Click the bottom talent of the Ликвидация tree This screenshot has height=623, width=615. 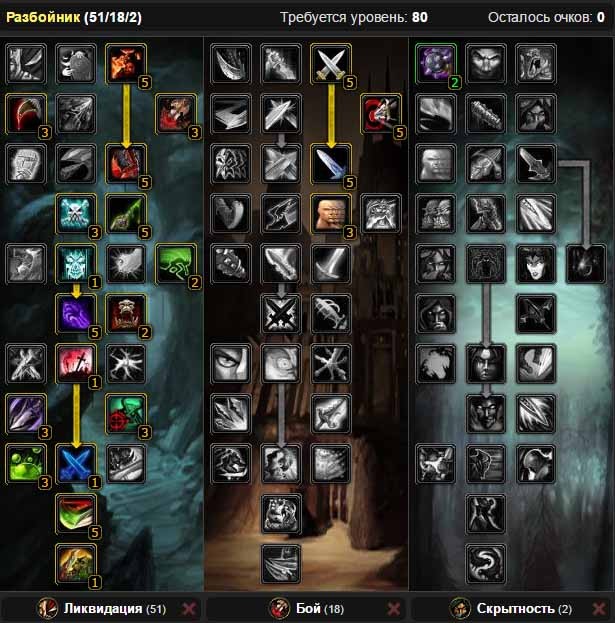76,564
